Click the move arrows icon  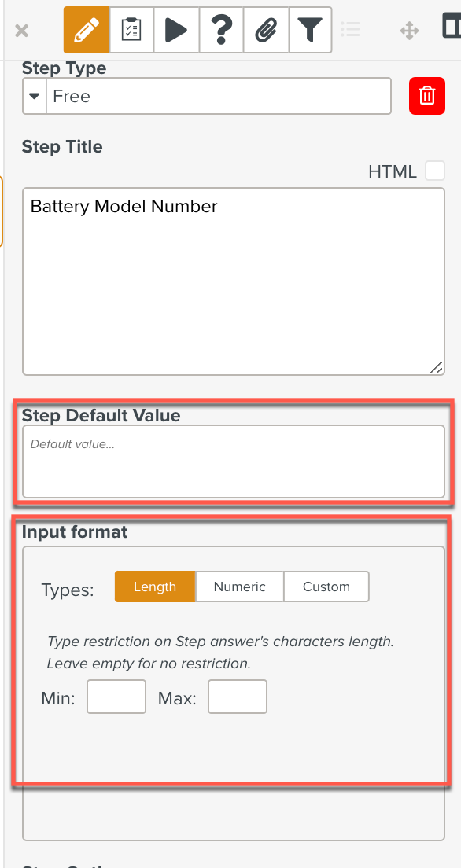[409, 31]
